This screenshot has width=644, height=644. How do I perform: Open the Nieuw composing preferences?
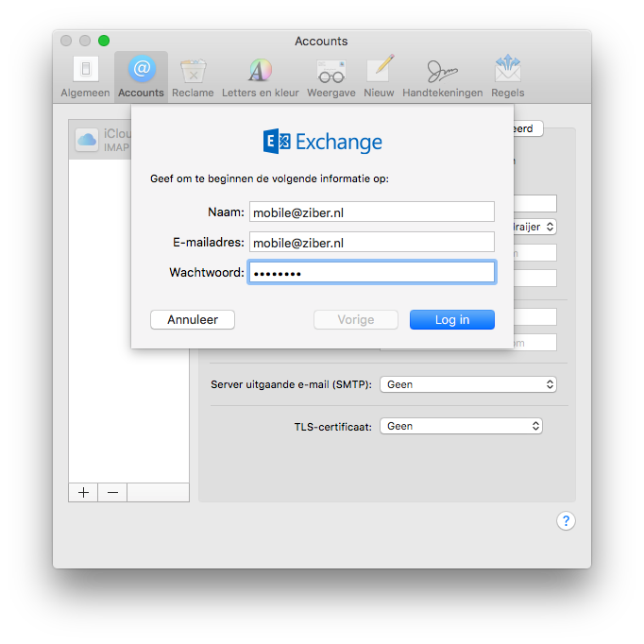pos(379,77)
